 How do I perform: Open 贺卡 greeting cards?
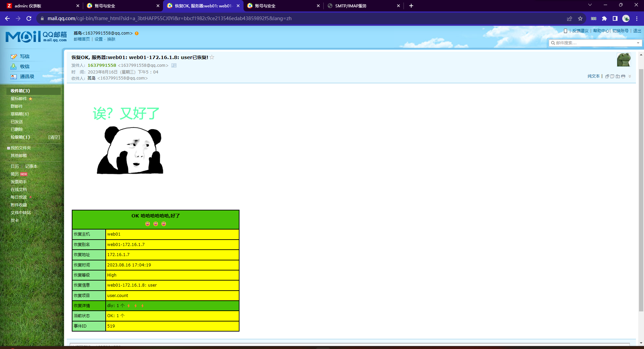pyautogui.click(x=15, y=220)
